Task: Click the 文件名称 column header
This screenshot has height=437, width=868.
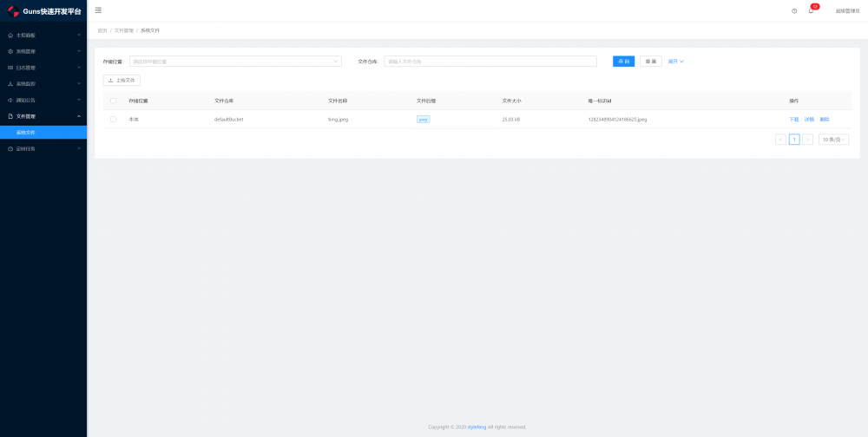Action: [338, 101]
